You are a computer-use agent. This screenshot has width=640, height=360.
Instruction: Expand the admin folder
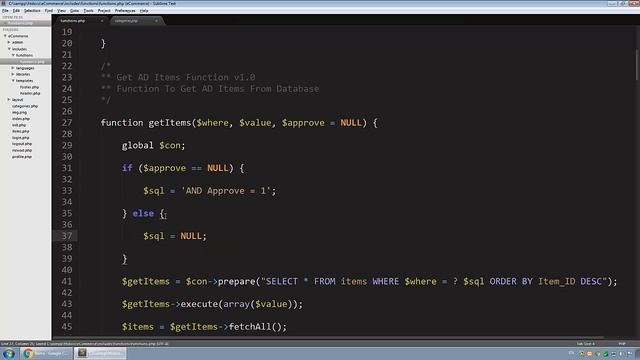pos(9,42)
